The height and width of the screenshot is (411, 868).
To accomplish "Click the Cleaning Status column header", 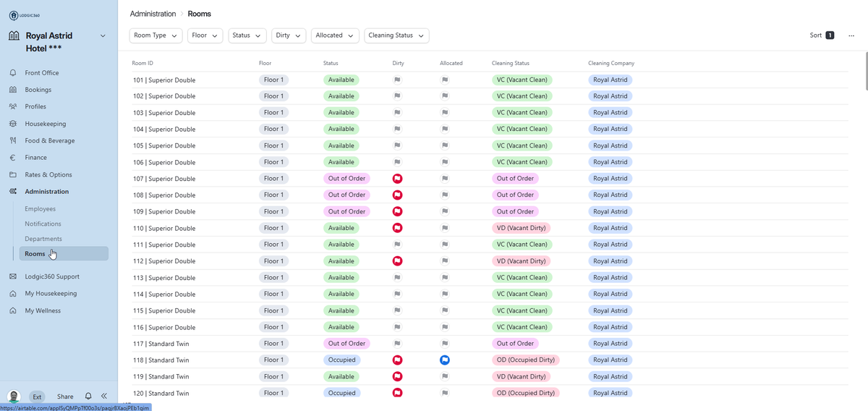I will (511, 63).
